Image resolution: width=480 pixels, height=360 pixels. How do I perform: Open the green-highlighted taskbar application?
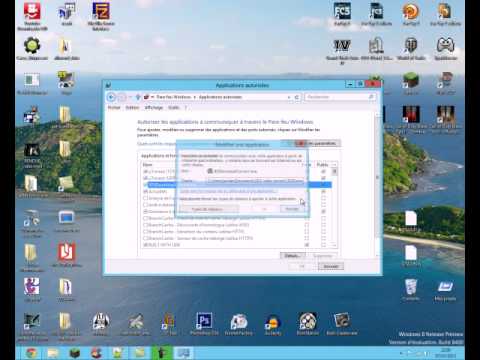point(162,353)
